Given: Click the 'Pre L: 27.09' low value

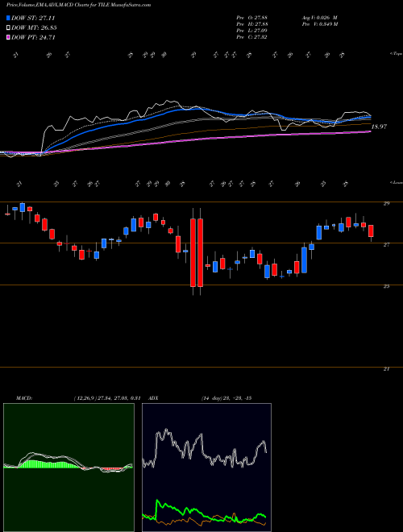Looking at the screenshot, I should (251, 31).
